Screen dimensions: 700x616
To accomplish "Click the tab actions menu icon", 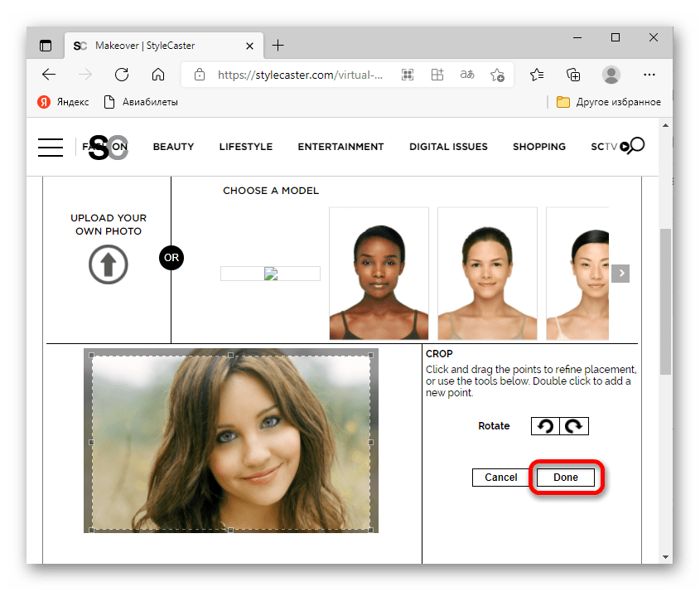I will tap(46, 46).
